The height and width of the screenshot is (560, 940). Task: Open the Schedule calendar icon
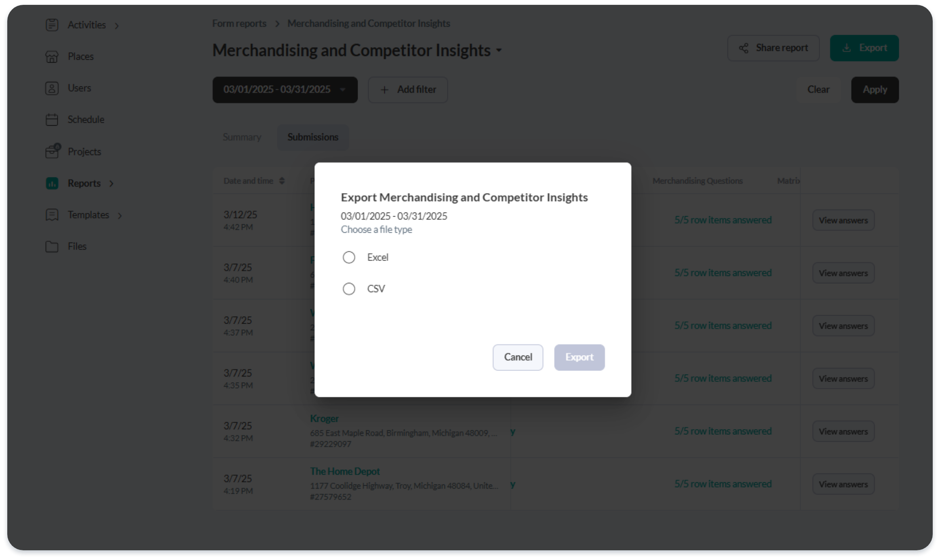pos(52,120)
